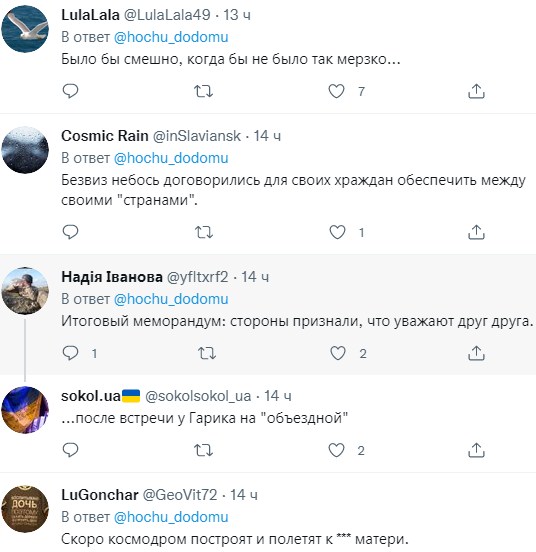Retweet Cosmic Rain's comment
536x552 pixels.
pyautogui.click(x=204, y=232)
